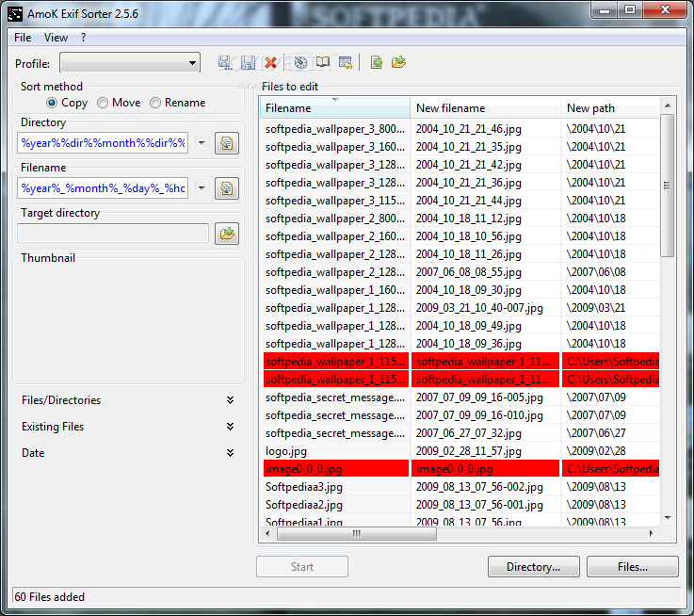Click the open book toolbar icon
The width and height of the screenshot is (694, 616).
tap(323, 62)
